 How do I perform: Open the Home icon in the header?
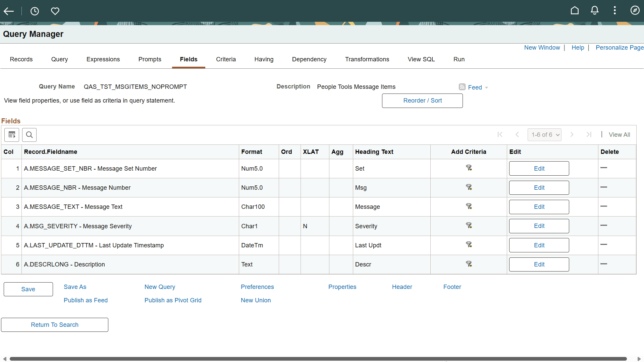[x=575, y=10]
